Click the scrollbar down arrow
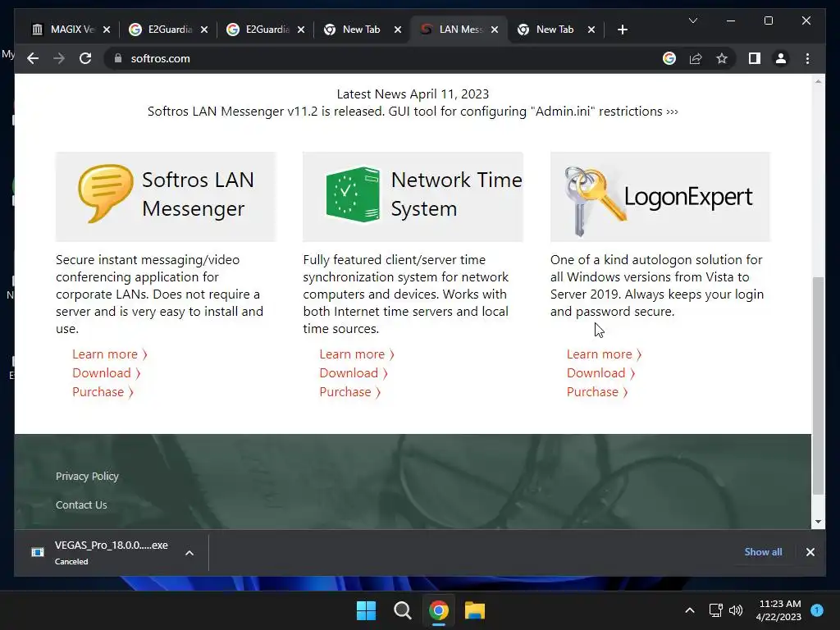This screenshot has width=840, height=630. click(x=818, y=522)
